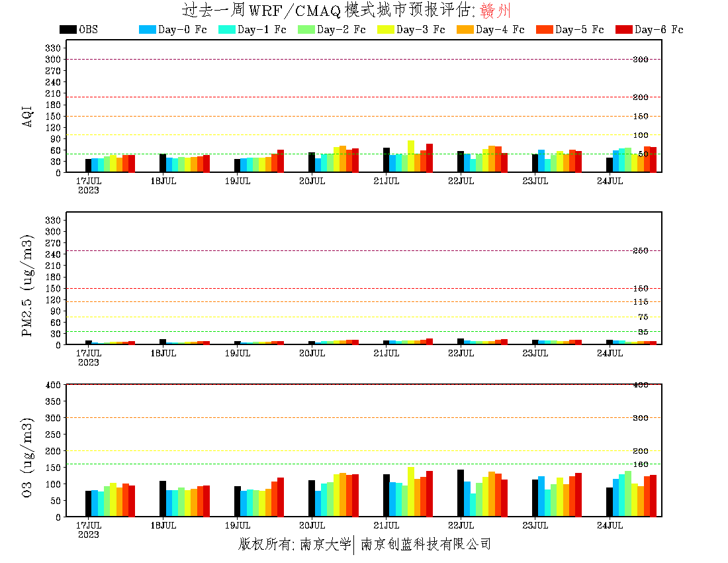This screenshot has width=728, height=563.
Task: Click the PM2.5 (ug/m3) y-axis label
Action: (27, 285)
